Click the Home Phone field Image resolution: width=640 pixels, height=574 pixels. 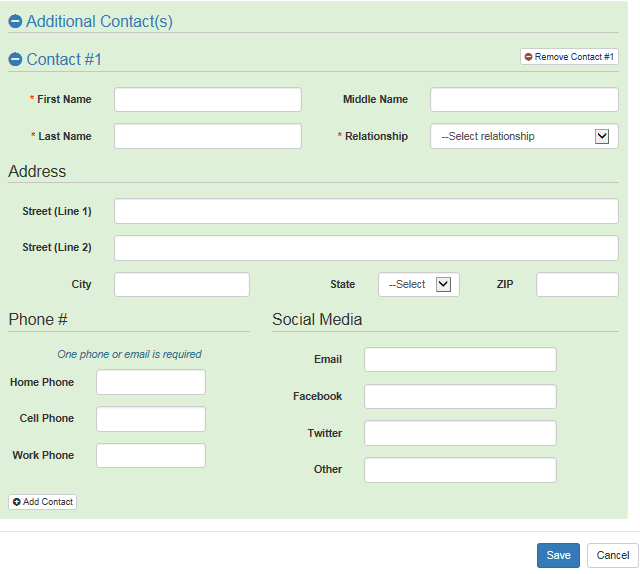coord(151,382)
